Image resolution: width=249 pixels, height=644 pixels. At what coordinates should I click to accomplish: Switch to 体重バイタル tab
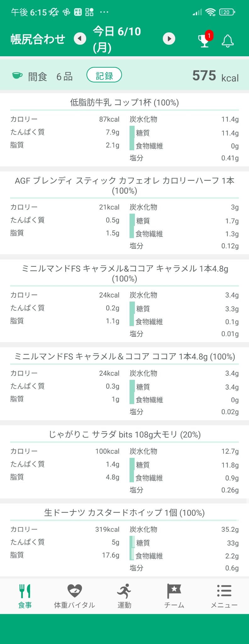(x=75, y=596)
